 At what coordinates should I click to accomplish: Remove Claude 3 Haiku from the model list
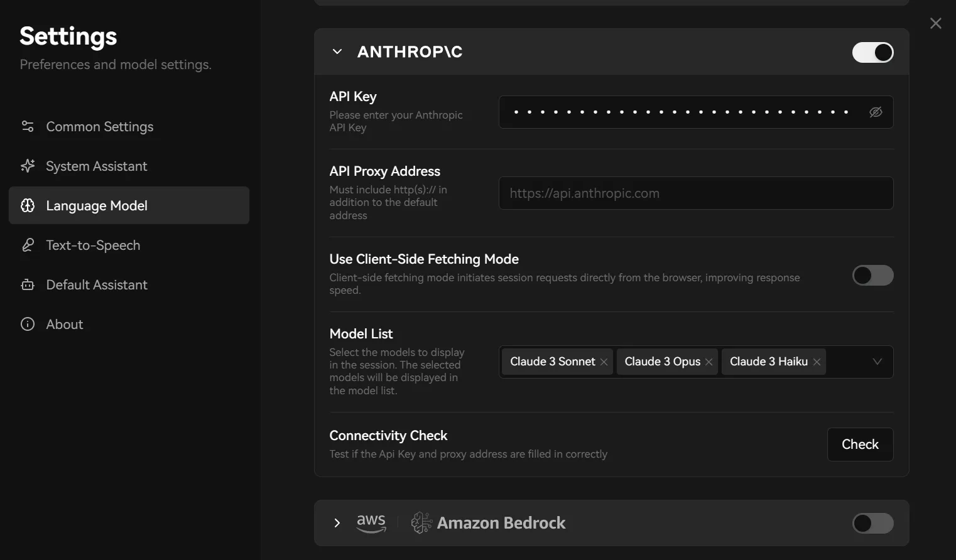pyautogui.click(x=817, y=362)
